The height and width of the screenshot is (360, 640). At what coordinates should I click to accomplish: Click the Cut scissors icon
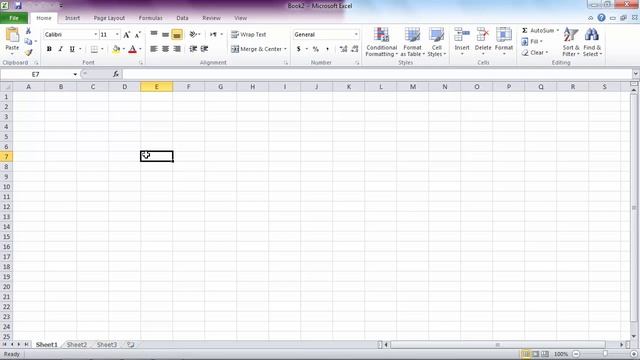(28, 31)
